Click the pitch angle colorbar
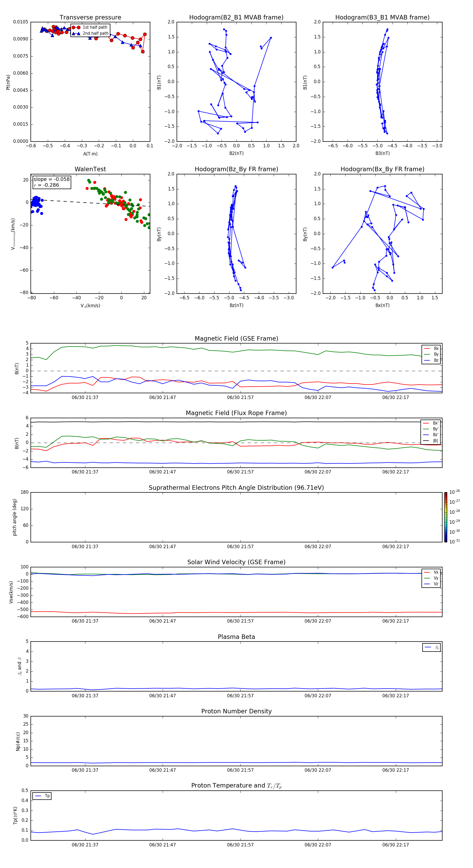Image resolution: width=473 pixels, height=868 pixels. pyautogui.click(x=446, y=517)
